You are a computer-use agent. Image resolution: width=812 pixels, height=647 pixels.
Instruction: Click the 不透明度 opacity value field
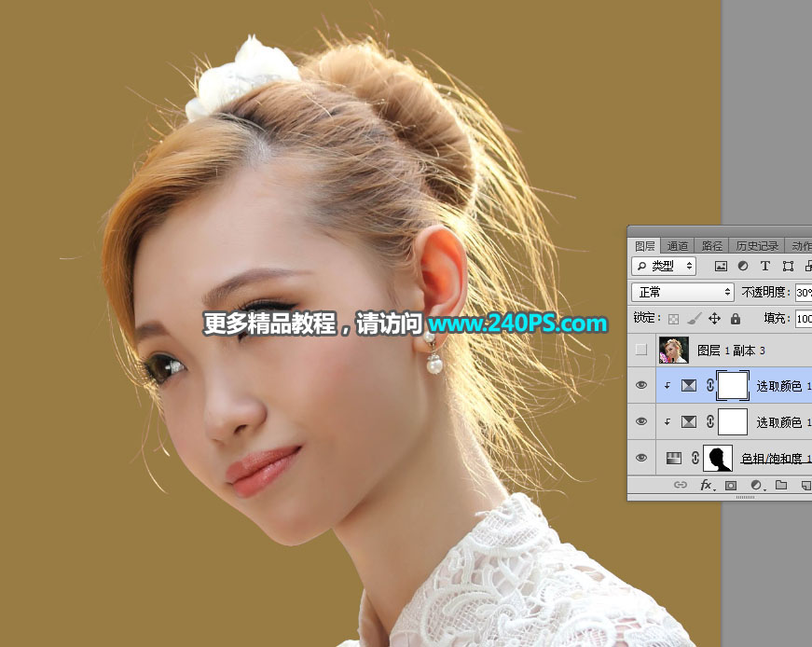[x=804, y=293]
